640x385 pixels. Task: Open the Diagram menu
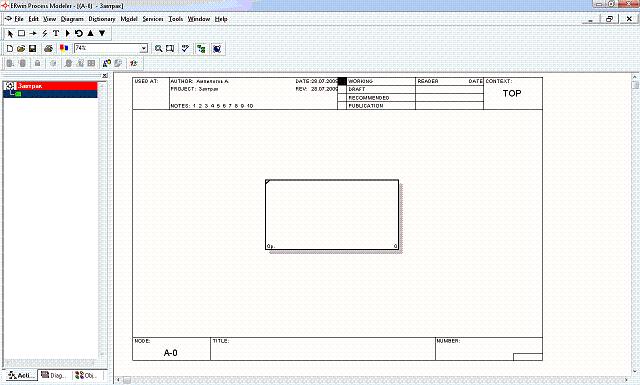pyautogui.click(x=72, y=19)
